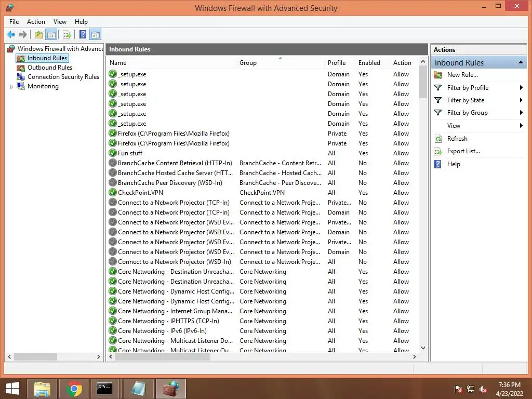Click Export List... in Actions pane

point(463,151)
